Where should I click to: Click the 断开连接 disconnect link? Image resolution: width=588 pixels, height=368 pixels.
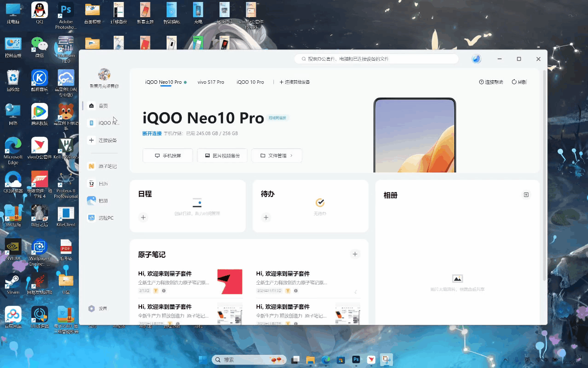(152, 133)
